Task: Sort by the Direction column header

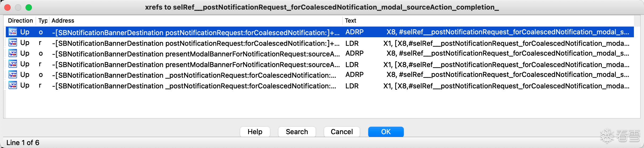Action: tap(20, 20)
